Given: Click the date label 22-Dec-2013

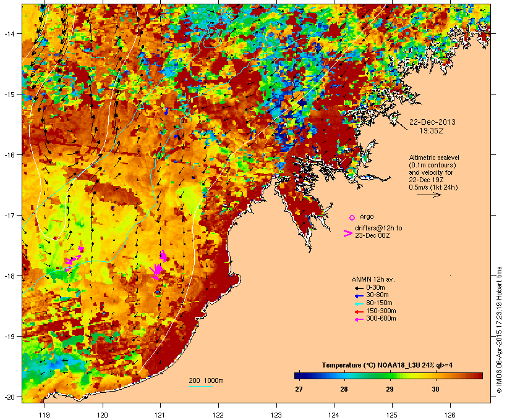Looking at the screenshot, I should coord(432,122).
